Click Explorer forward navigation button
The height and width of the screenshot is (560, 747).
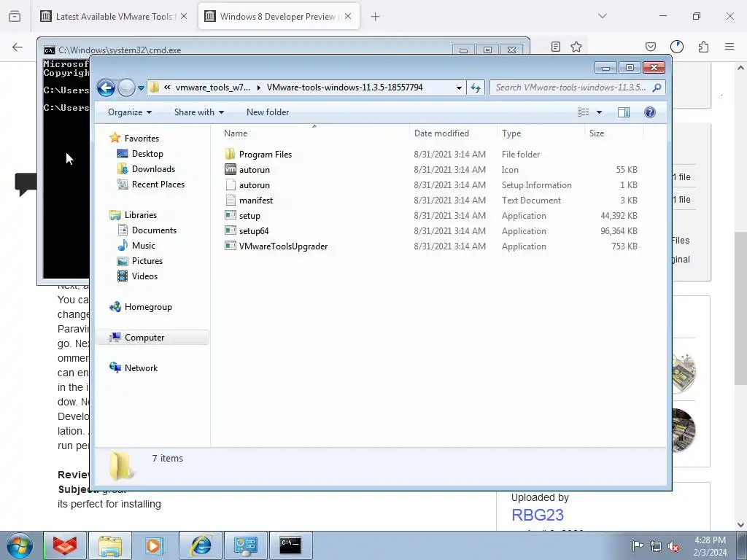[x=126, y=87]
